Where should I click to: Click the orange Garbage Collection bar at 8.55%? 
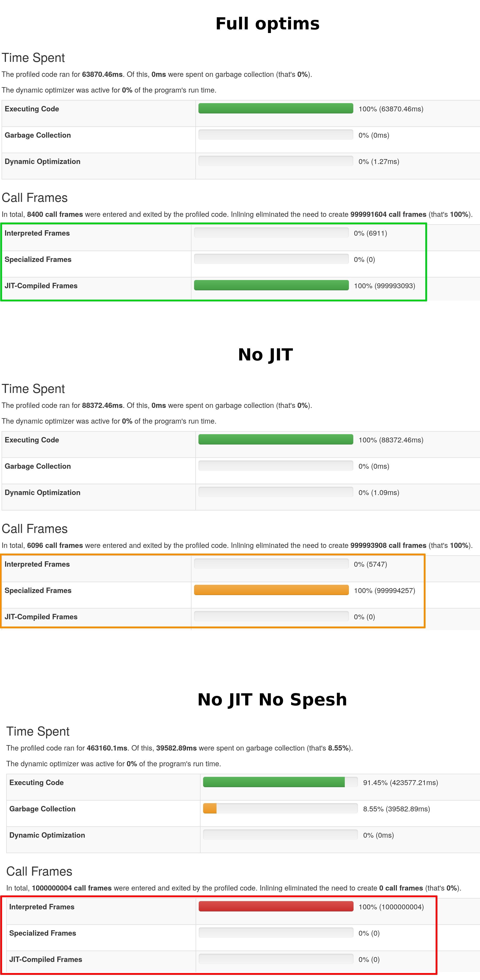pyautogui.click(x=210, y=809)
